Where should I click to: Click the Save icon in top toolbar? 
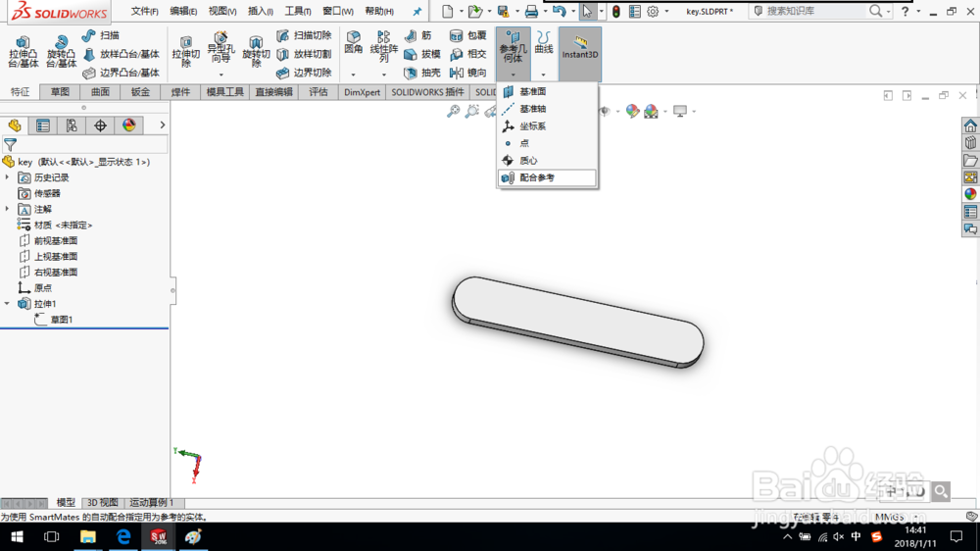[503, 11]
